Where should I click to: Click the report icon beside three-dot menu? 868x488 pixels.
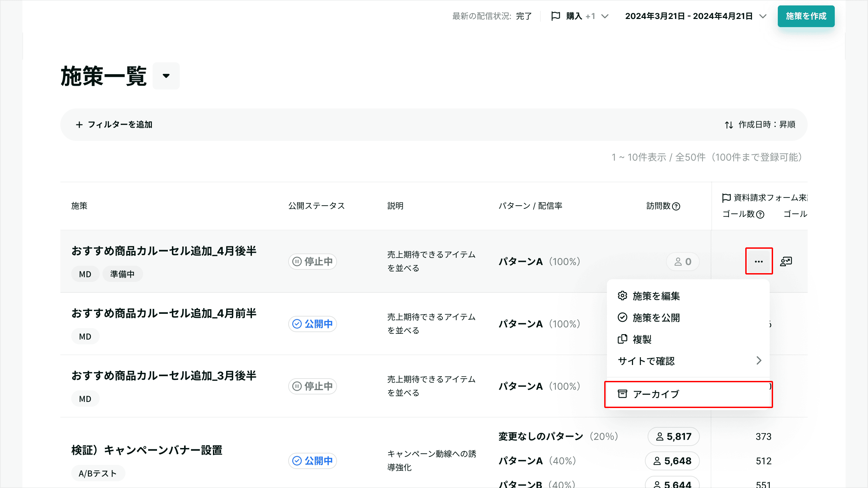pos(786,261)
